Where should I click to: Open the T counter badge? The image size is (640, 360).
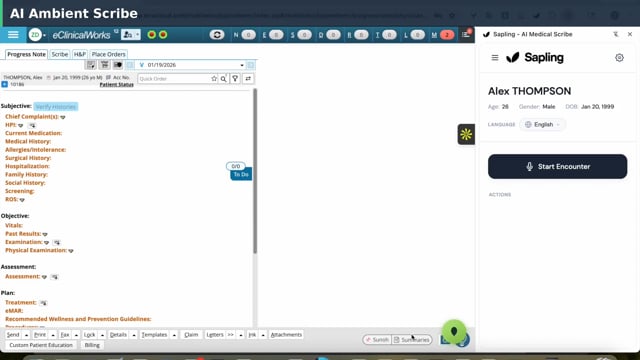coord(389,35)
